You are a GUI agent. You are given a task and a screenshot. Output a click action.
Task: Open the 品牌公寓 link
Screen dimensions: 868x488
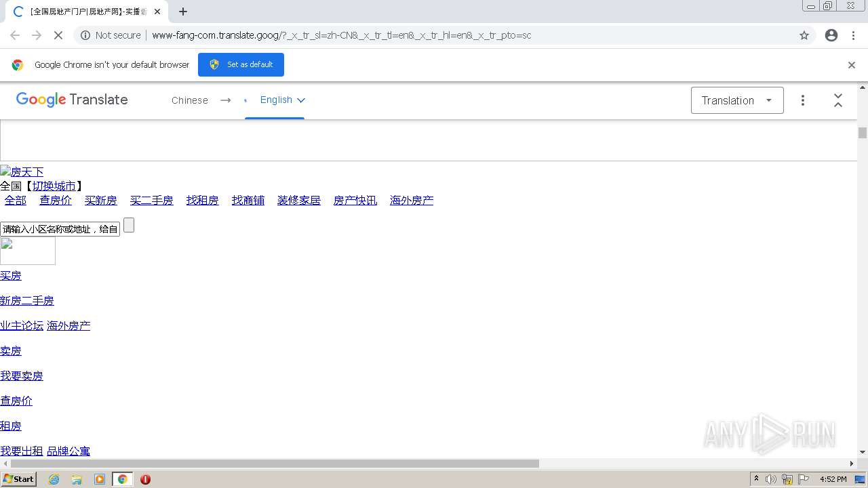[68, 451]
